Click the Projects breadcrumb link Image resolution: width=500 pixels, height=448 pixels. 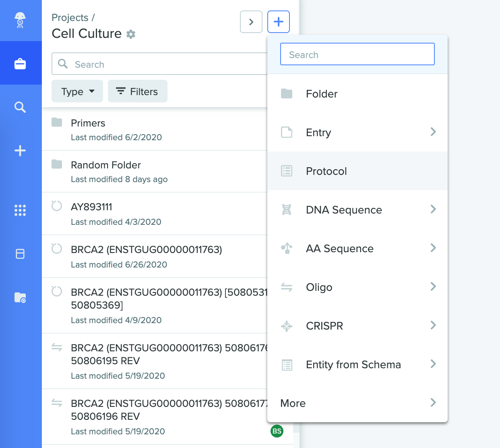(x=70, y=18)
